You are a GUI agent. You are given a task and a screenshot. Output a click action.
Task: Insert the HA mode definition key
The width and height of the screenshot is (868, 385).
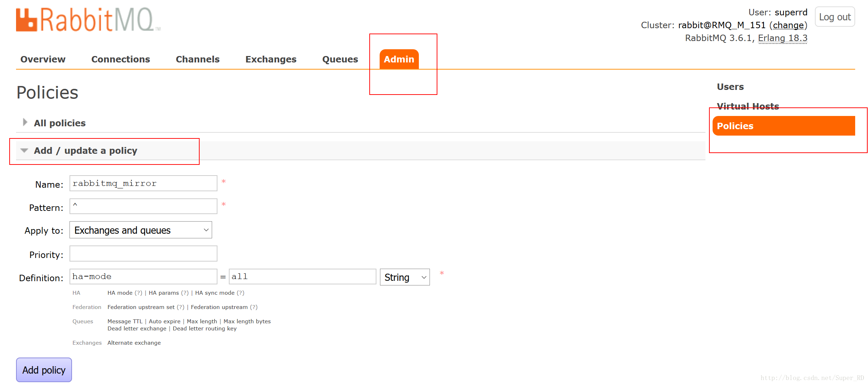tap(120, 293)
